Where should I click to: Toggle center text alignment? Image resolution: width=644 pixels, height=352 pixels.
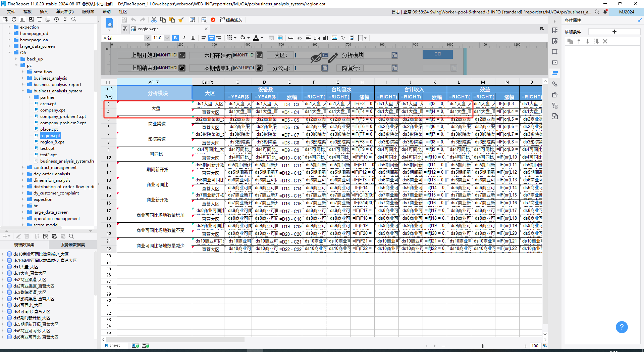pos(211,38)
